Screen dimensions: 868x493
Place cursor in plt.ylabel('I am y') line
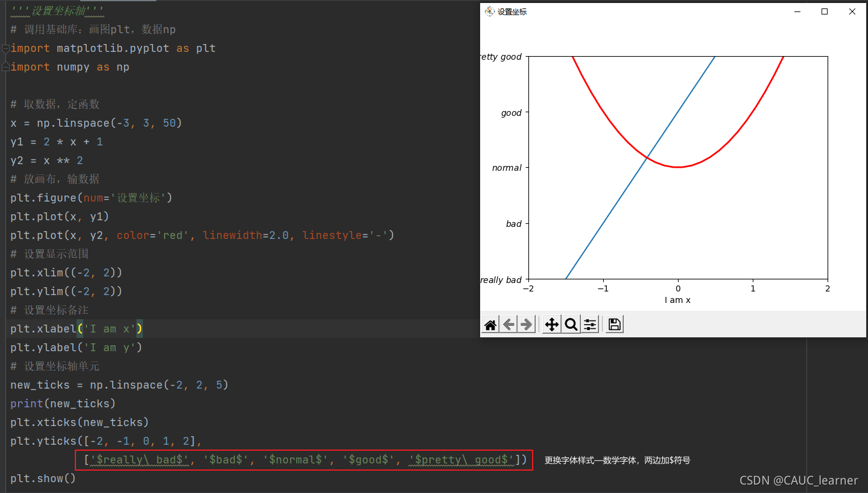[x=76, y=348]
